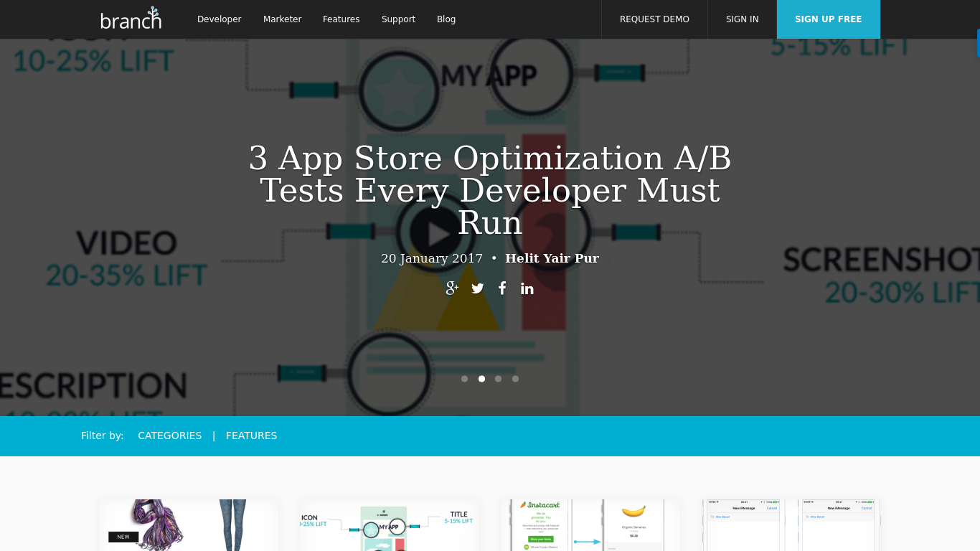The height and width of the screenshot is (551, 980).
Task: Open the Helit Yair Pur author link
Action: point(552,258)
